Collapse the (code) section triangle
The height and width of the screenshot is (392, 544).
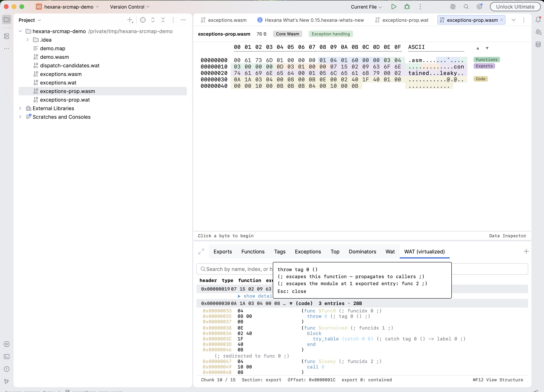pyautogui.click(x=291, y=303)
